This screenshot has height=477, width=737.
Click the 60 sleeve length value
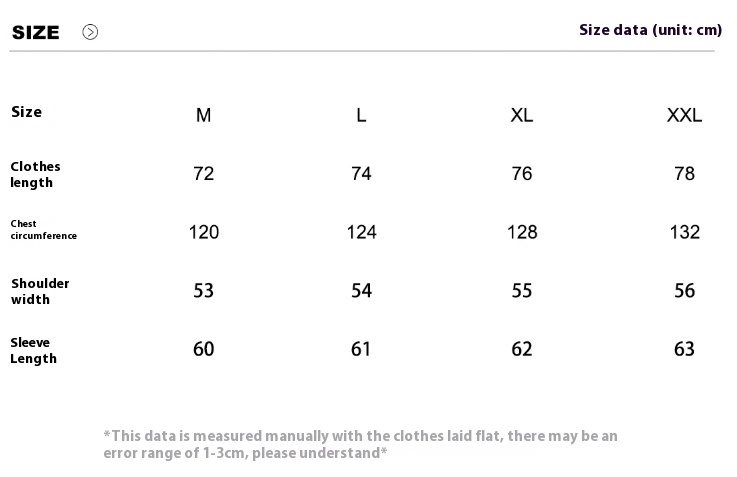(204, 349)
